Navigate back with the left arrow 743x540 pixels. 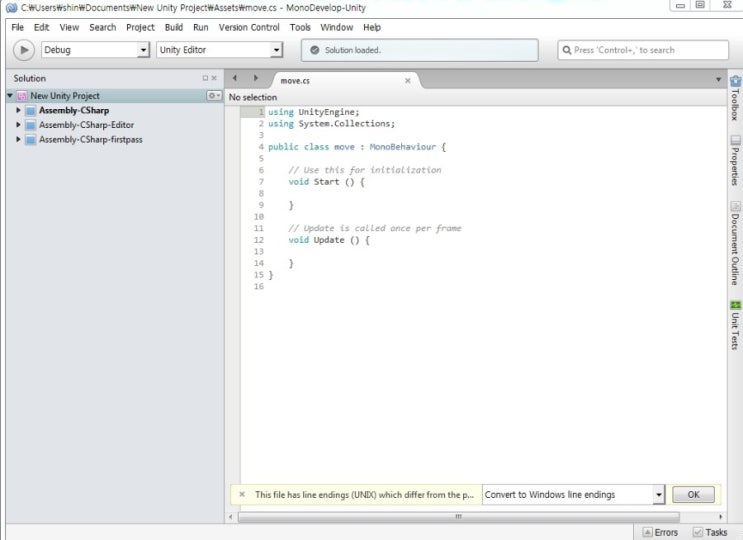pyautogui.click(x=235, y=78)
